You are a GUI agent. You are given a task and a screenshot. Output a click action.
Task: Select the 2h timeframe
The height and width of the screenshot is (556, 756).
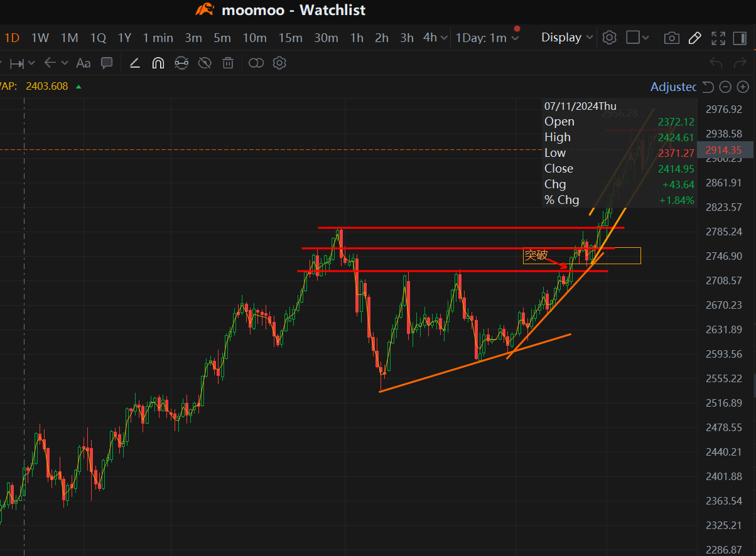382,38
